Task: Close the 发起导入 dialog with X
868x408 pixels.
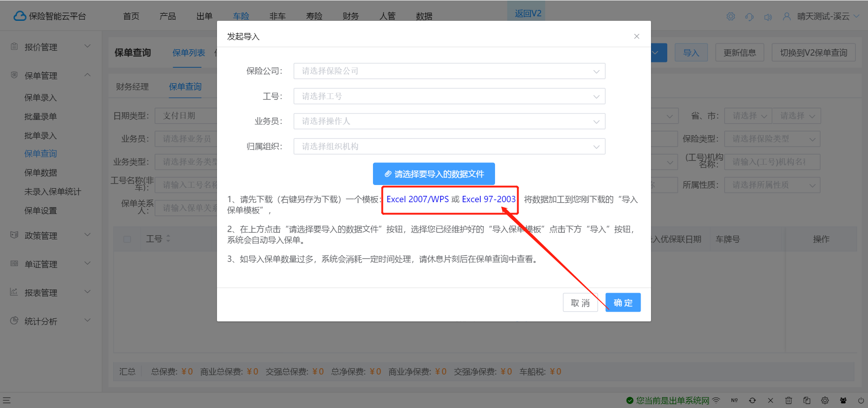Action: 637,36
